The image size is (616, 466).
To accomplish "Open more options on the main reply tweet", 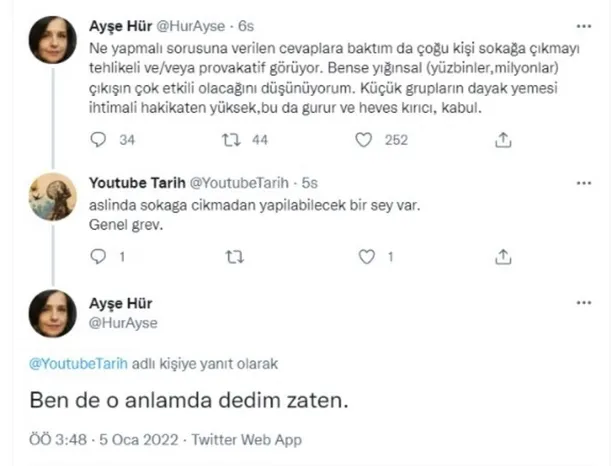I will tap(584, 302).
